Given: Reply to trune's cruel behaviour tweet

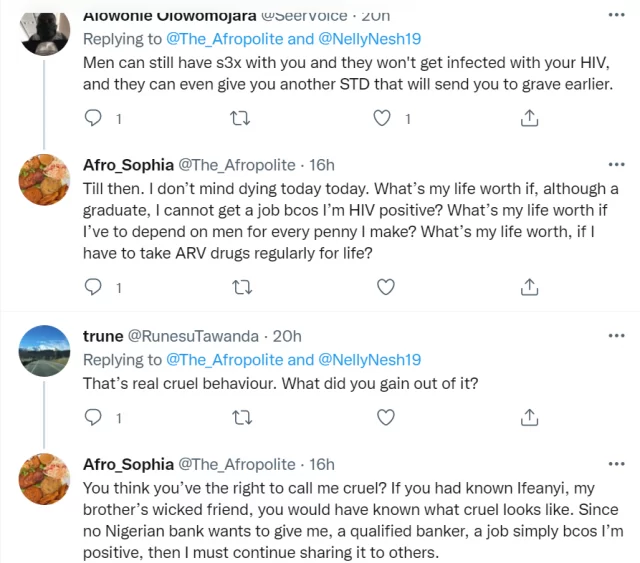Looking at the screenshot, I should (x=93, y=417).
